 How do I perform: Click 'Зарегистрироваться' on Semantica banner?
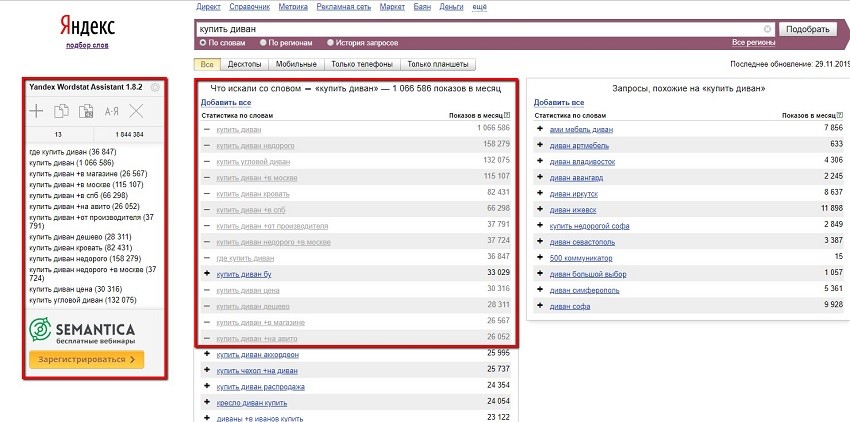coord(87,360)
